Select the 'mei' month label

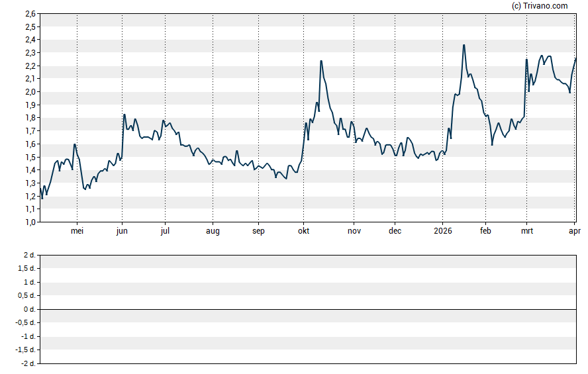77,231
